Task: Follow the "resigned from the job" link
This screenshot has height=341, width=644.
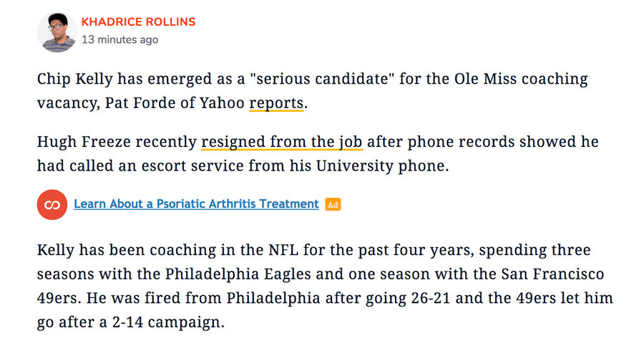Action: [282, 142]
